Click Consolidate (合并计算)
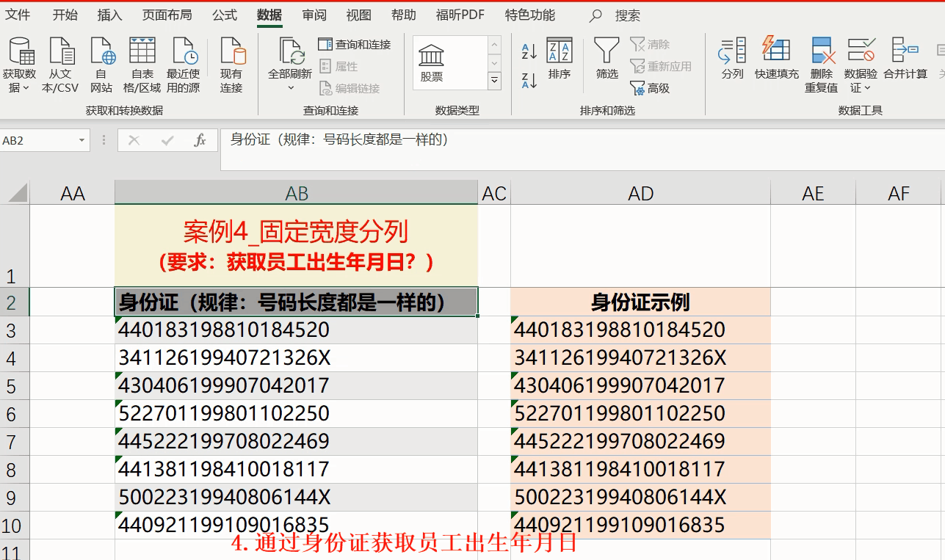The image size is (945, 560). click(905, 59)
